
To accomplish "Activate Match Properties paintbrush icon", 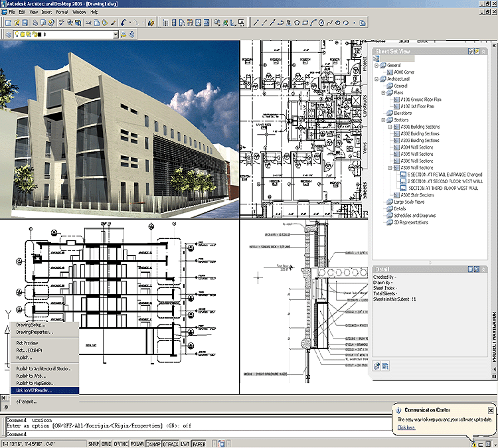I will [113, 23].
